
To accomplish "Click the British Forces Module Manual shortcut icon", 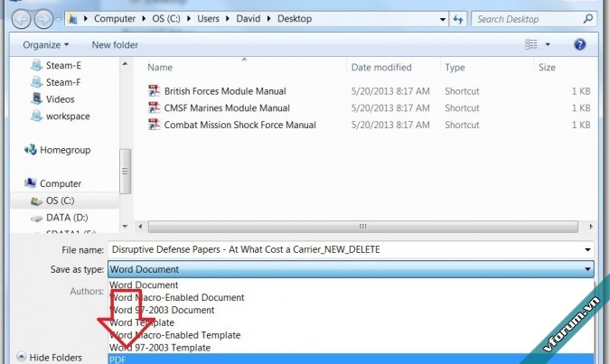I will tap(154, 90).
